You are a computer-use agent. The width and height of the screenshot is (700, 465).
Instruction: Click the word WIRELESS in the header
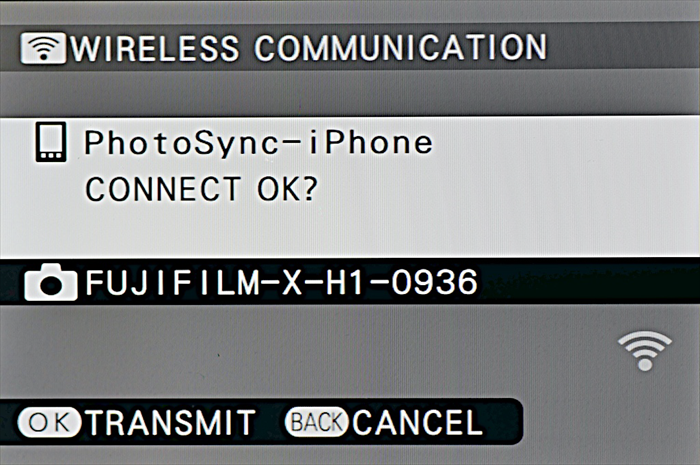[154, 48]
